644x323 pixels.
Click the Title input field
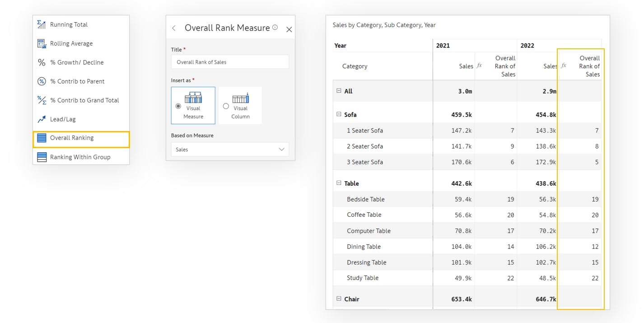tap(230, 62)
